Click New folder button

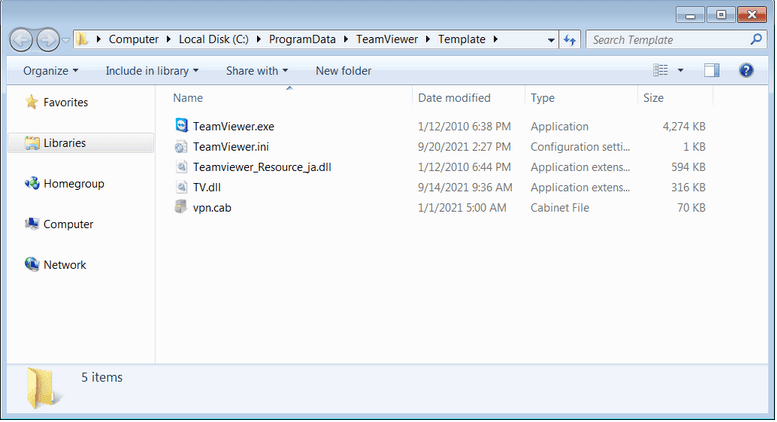[343, 71]
